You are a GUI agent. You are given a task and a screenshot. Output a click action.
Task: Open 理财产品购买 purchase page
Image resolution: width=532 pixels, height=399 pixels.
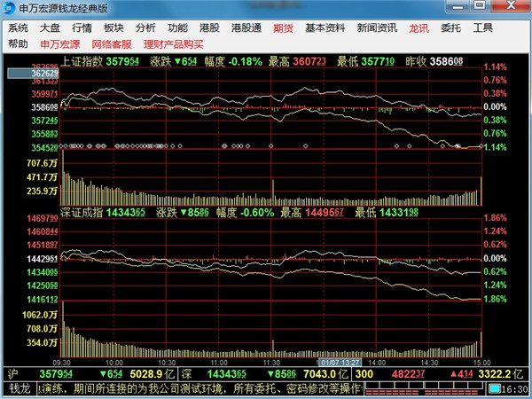pyautogui.click(x=174, y=44)
